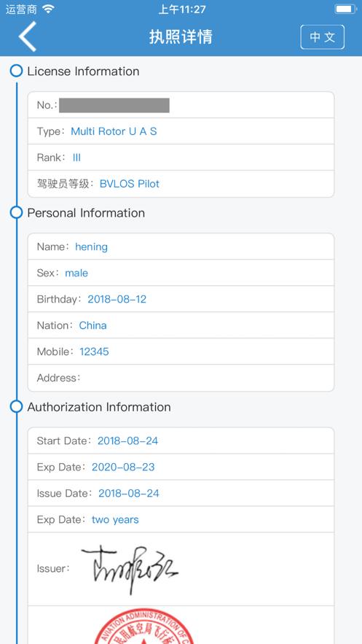Tap the Personal Information circle marker
This screenshot has width=362, height=644.
16,213
